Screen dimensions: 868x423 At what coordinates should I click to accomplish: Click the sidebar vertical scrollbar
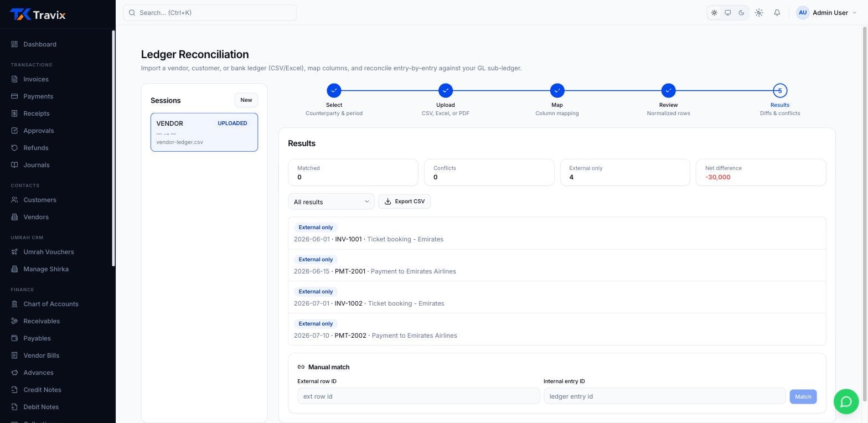(113, 148)
